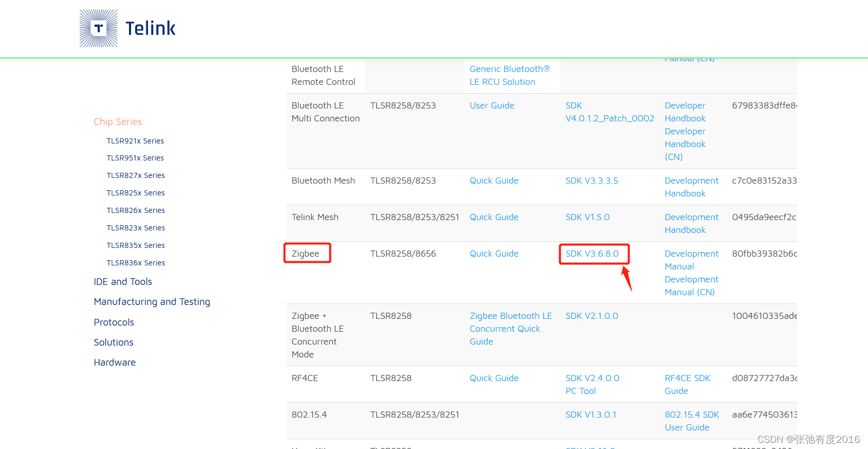
Task: Select TLSR826x Series
Action: point(136,210)
